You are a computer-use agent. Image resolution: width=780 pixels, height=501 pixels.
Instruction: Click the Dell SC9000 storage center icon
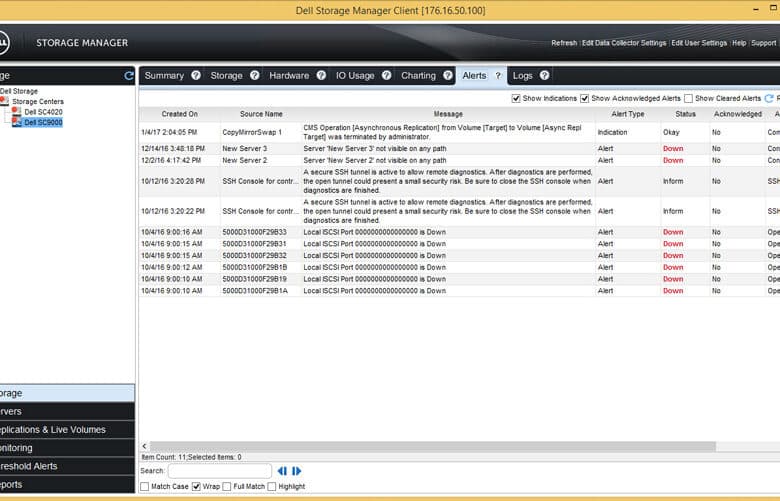16,122
